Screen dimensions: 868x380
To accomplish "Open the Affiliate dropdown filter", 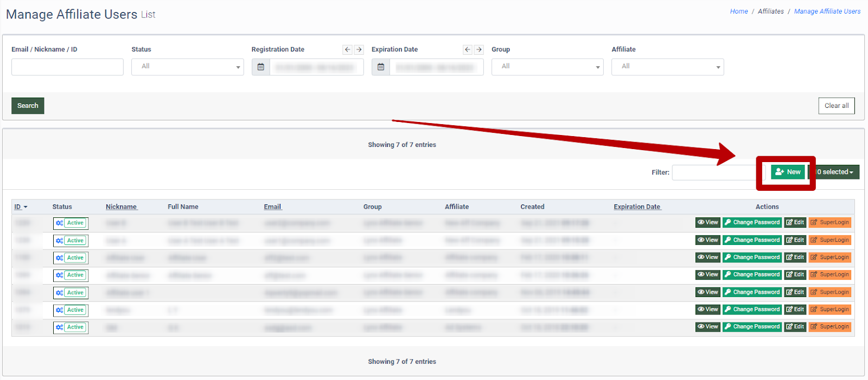I will (x=667, y=67).
